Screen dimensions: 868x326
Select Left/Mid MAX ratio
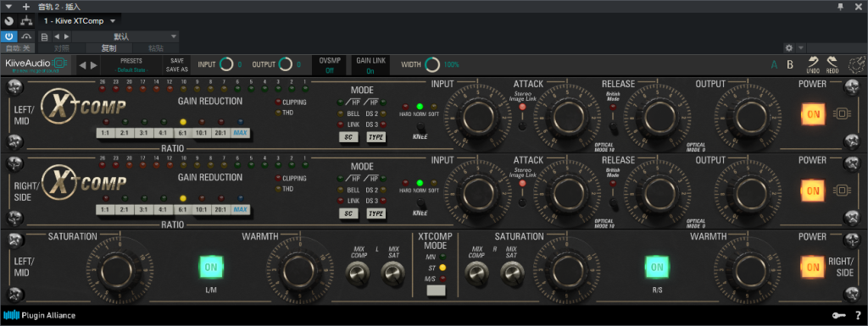pyautogui.click(x=241, y=133)
